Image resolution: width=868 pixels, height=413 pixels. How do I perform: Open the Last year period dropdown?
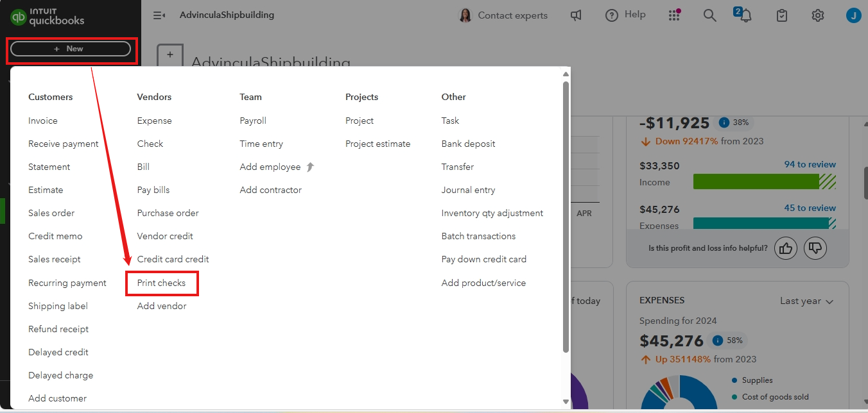(806, 301)
